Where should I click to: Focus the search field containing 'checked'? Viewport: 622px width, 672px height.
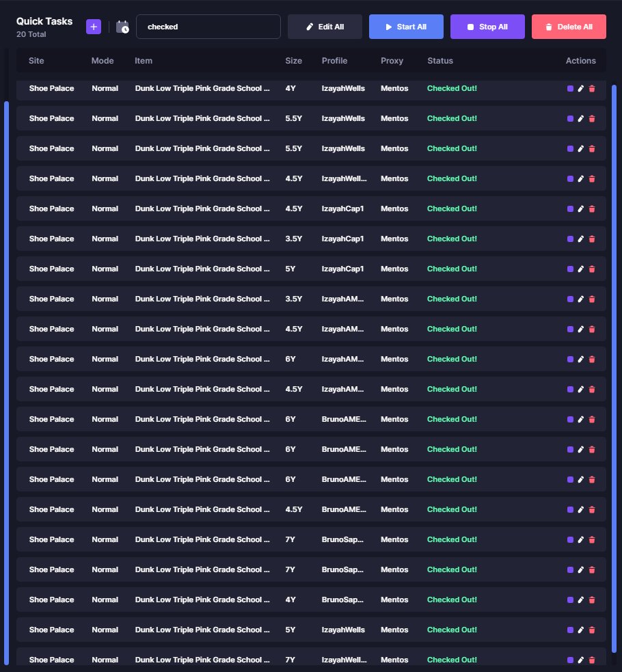[x=208, y=27]
